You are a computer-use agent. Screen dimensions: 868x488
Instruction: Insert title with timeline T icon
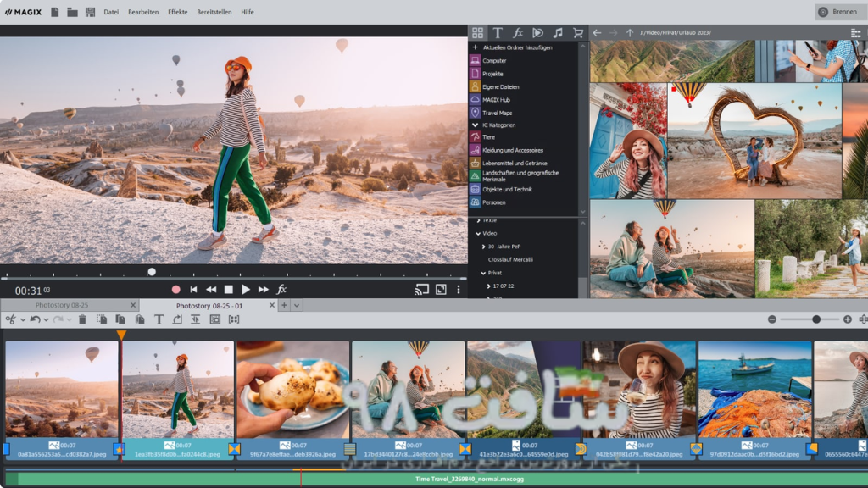[x=159, y=319]
